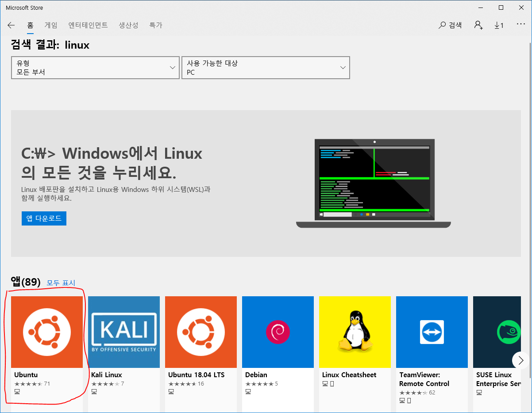Image resolution: width=532 pixels, height=413 pixels.
Task: Click Ubuntu 18.04 LTS rating of 16
Action: coord(186,384)
